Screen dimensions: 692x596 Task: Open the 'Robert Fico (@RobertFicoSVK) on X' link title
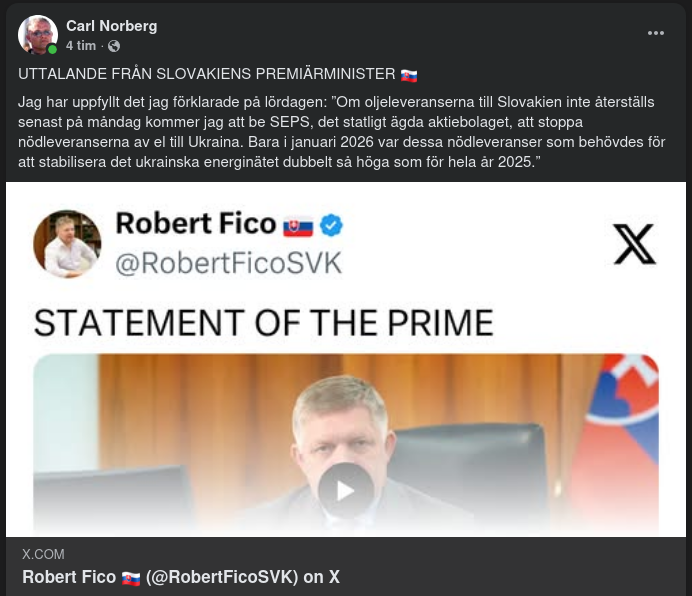tap(180, 577)
